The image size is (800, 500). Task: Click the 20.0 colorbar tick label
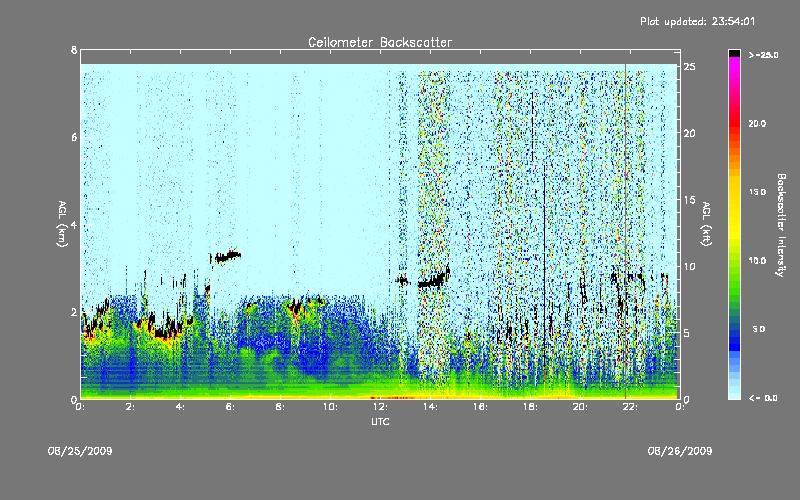click(x=757, y=124)
